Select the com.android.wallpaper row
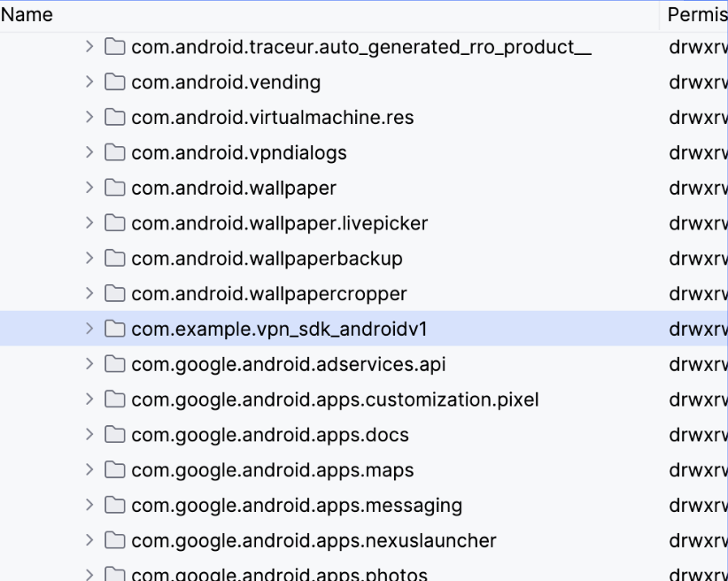The height and width of the screenshot is (581, 728). coord(234,188)
